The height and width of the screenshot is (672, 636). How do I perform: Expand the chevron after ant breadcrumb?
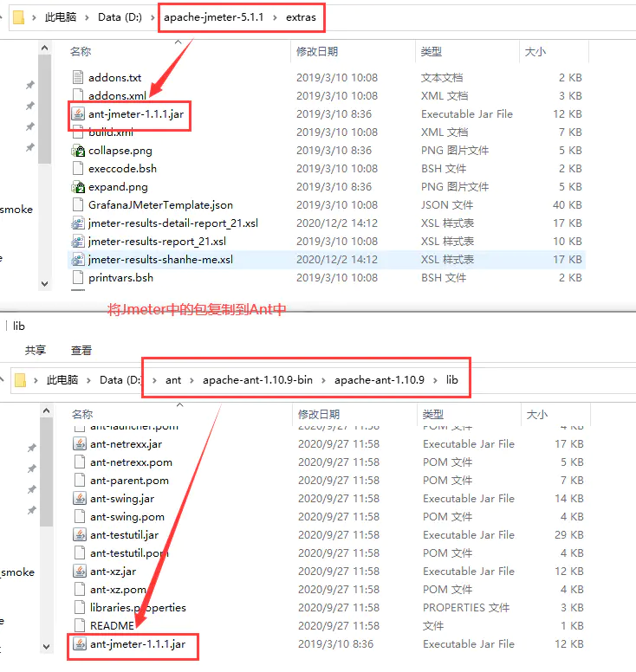[191, 380]
